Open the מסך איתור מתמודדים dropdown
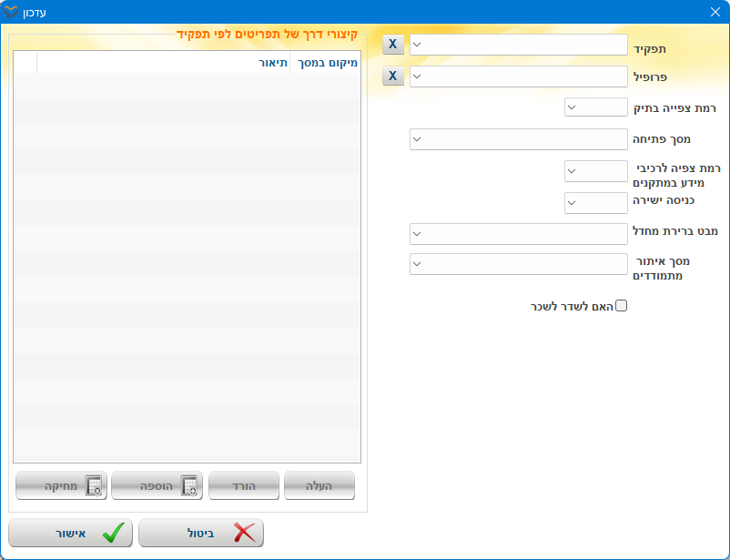Screen dimensions: 730x560 519,264
